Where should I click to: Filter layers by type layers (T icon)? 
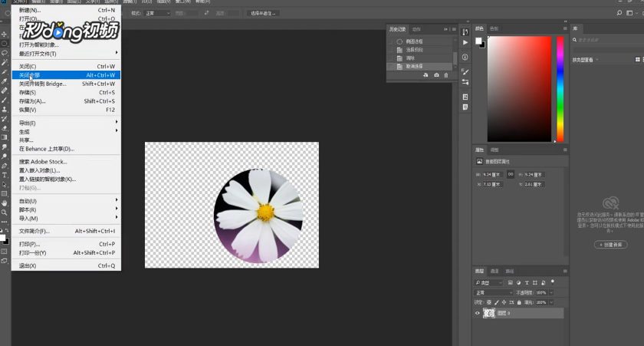[527, 283]
